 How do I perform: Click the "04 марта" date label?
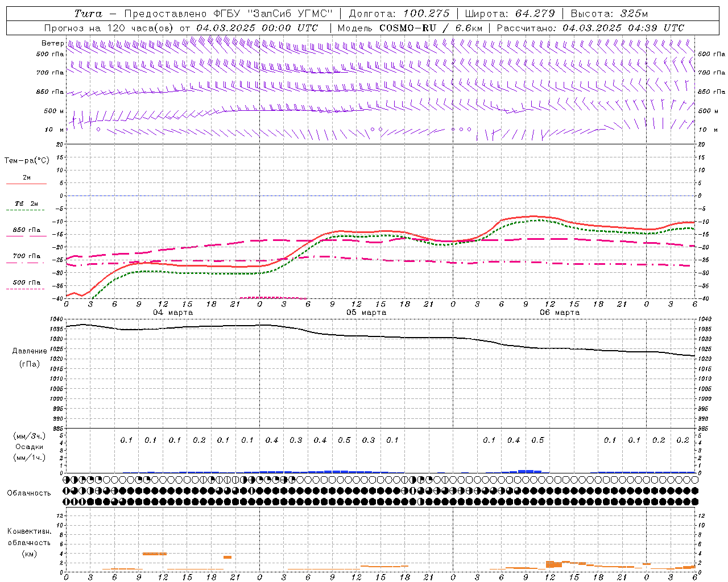pos(173,313)
